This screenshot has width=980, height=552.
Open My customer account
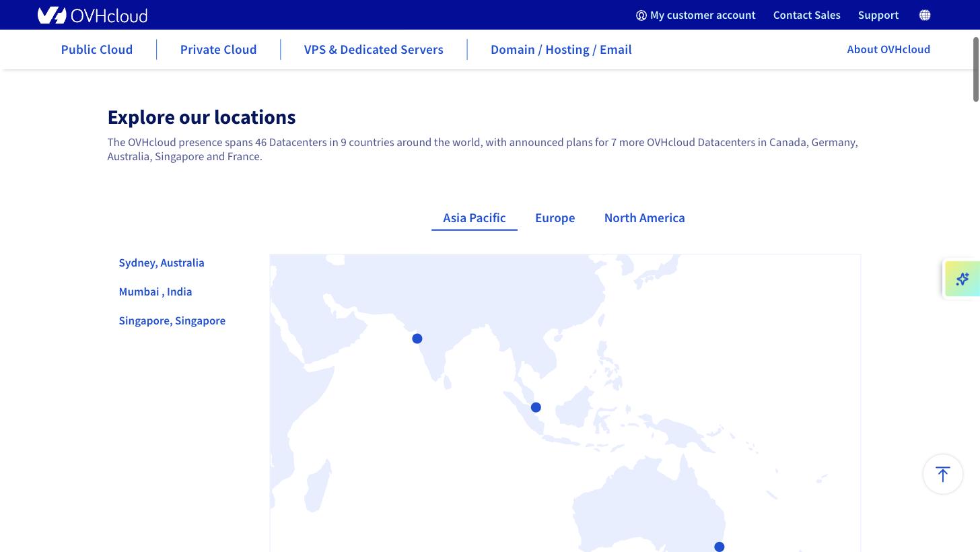pyautogui.click(x=696, y=15)
